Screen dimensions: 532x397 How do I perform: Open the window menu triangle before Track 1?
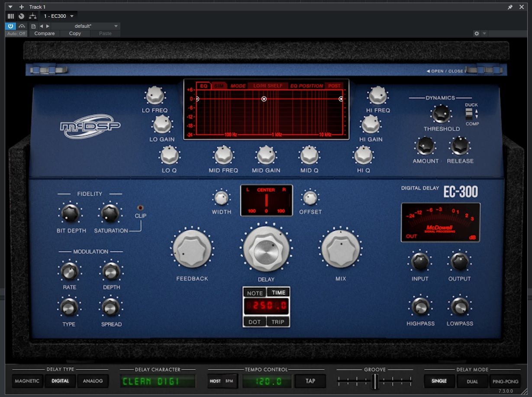click(11, 7)
